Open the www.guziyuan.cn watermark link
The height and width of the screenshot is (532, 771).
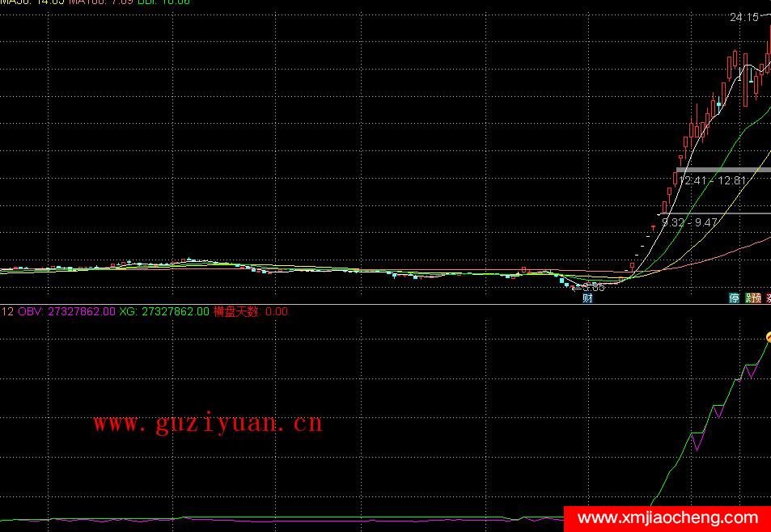pyautogui.click(x=208, y=423)
